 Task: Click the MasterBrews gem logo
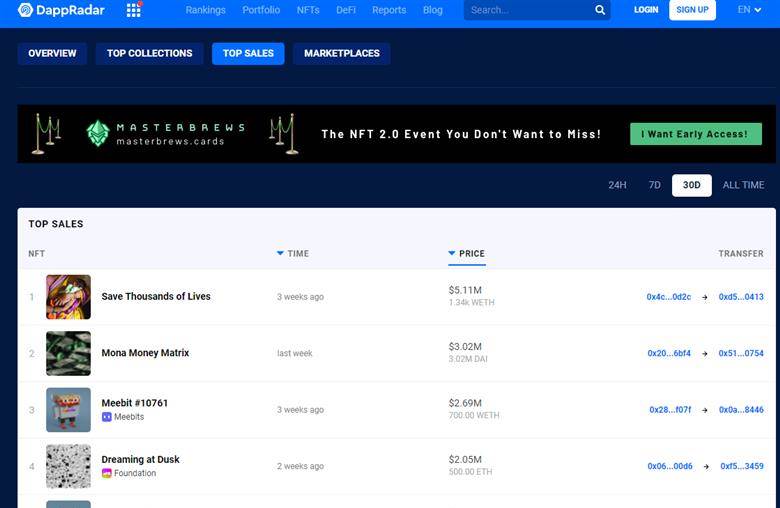[x=98, y=133]
